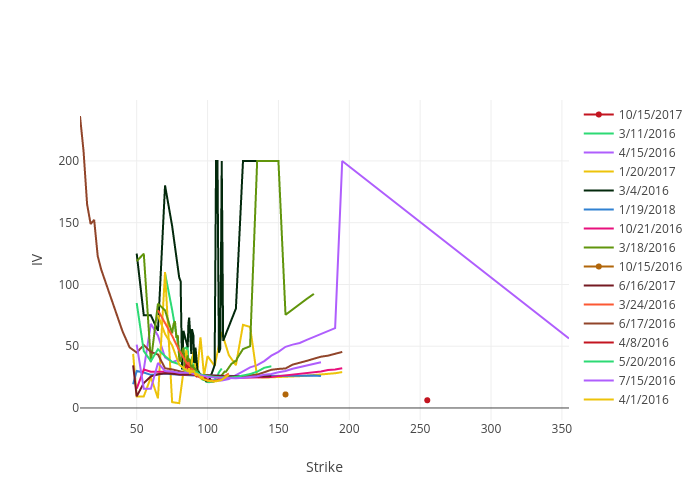This screenshot has height=500, width=700.
Task: Toggle the 3/24/2016 legend series
Action: click(x=646, y=304)
